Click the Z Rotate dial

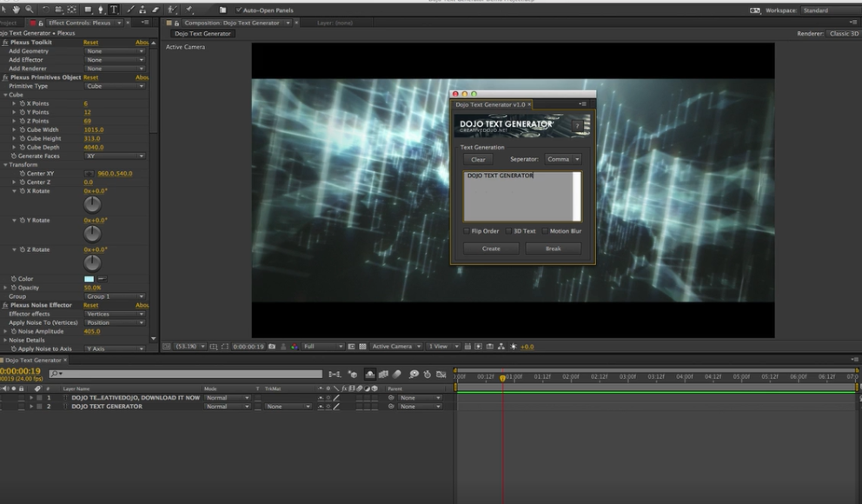click(x=92, y=262)
